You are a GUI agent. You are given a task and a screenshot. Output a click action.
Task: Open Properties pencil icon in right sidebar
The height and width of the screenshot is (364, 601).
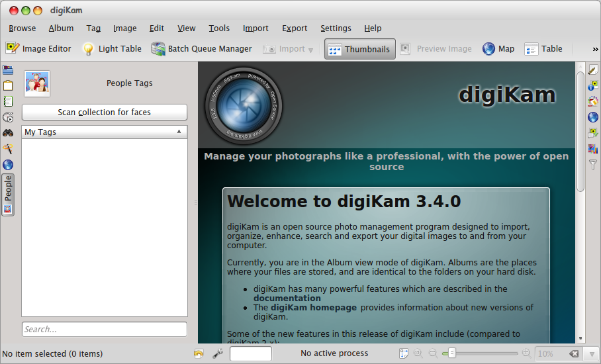593,69
